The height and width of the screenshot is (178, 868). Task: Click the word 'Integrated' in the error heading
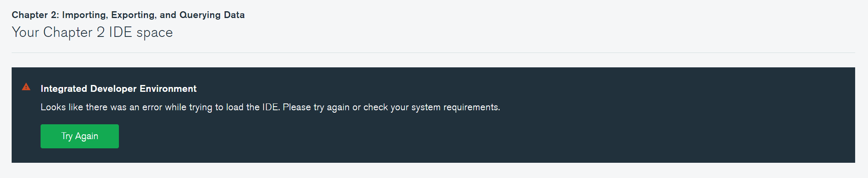63,89
